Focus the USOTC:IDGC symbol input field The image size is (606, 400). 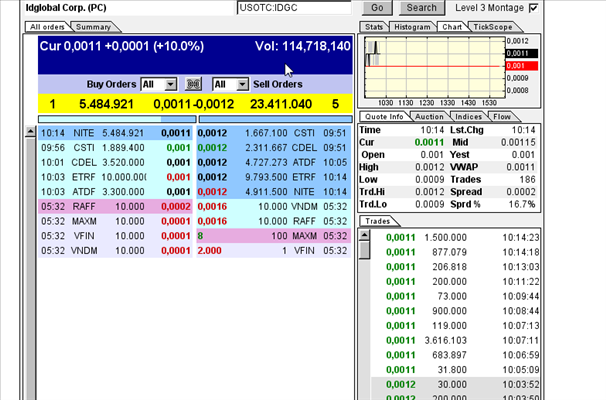point(294,8)
